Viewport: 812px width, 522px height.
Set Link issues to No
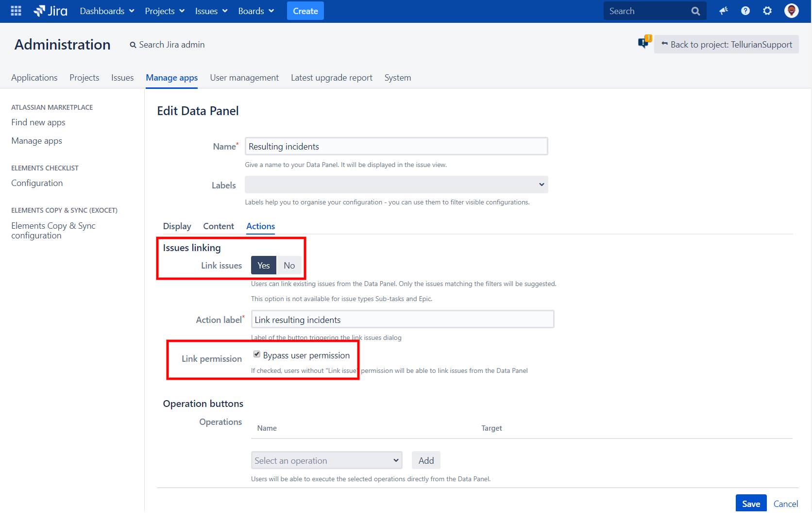[x=289, y=265]
